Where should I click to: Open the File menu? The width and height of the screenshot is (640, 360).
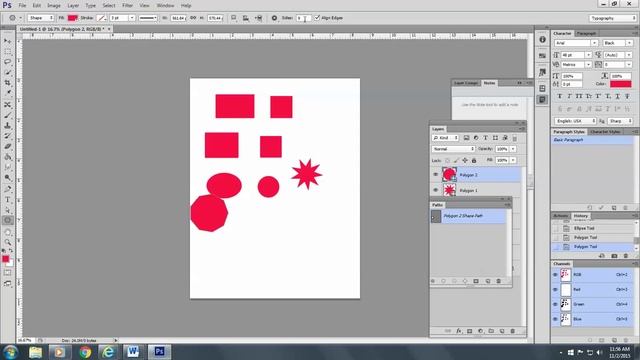point(22,6)
